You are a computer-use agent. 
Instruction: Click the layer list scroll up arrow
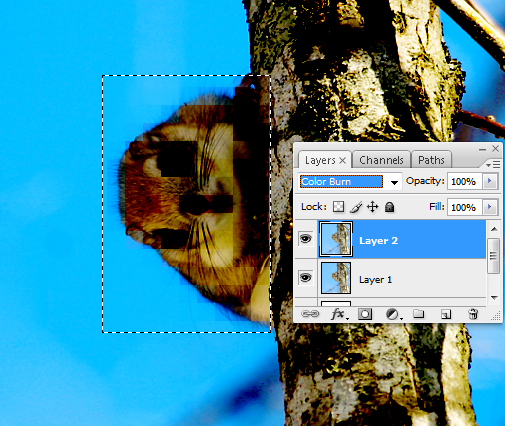coord(494,229)
